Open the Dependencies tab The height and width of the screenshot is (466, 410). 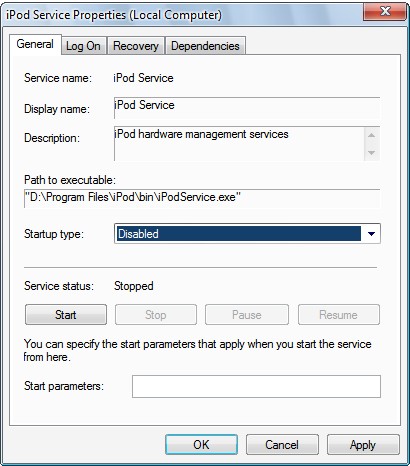click(205, 46)
